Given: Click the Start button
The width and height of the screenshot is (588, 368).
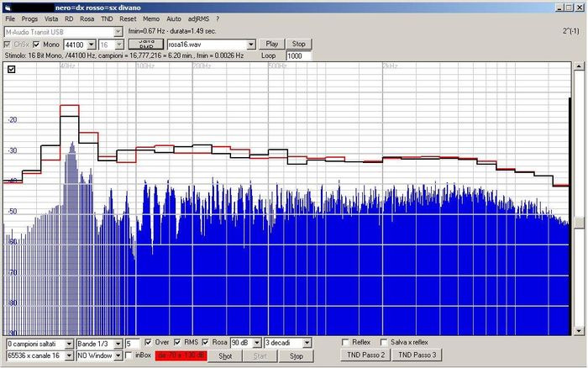Looking at the screenshot, I should (260, 356).
